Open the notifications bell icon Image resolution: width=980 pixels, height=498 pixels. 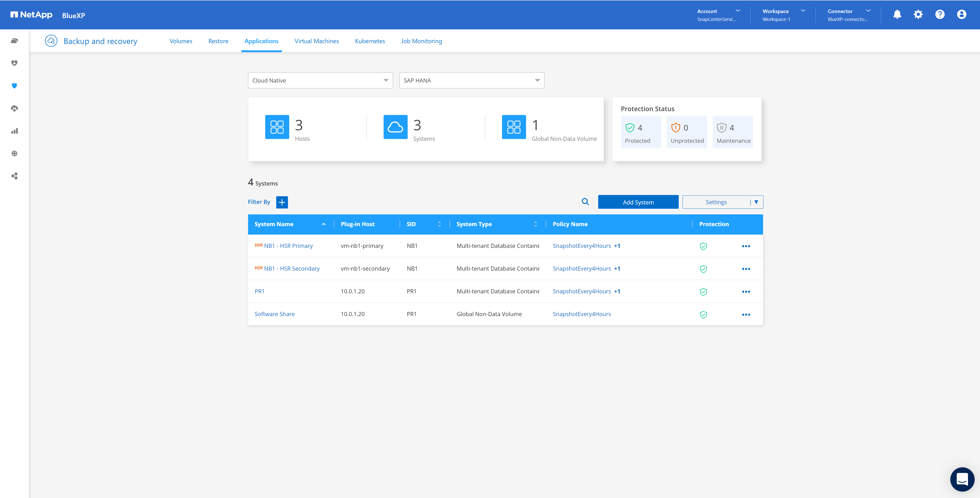coord(897,15)
